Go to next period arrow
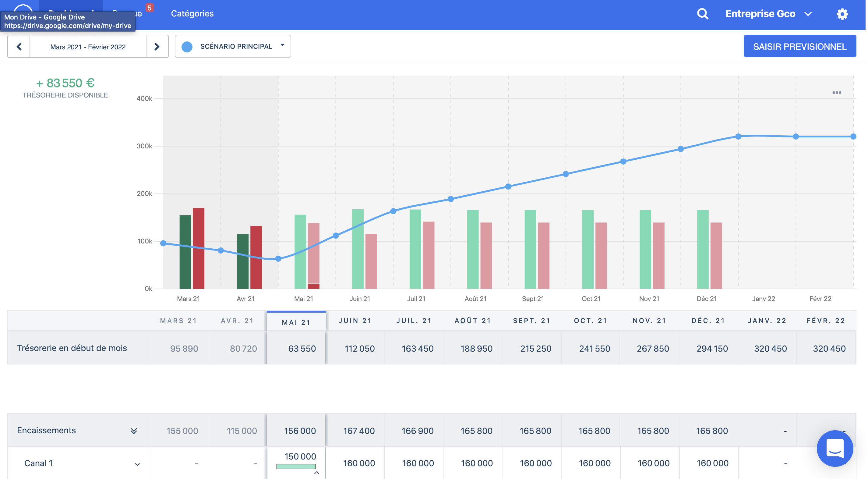Image resolution: width=868 pixels, height=479 pixels. pyautogui.click(x=157, y=47)
